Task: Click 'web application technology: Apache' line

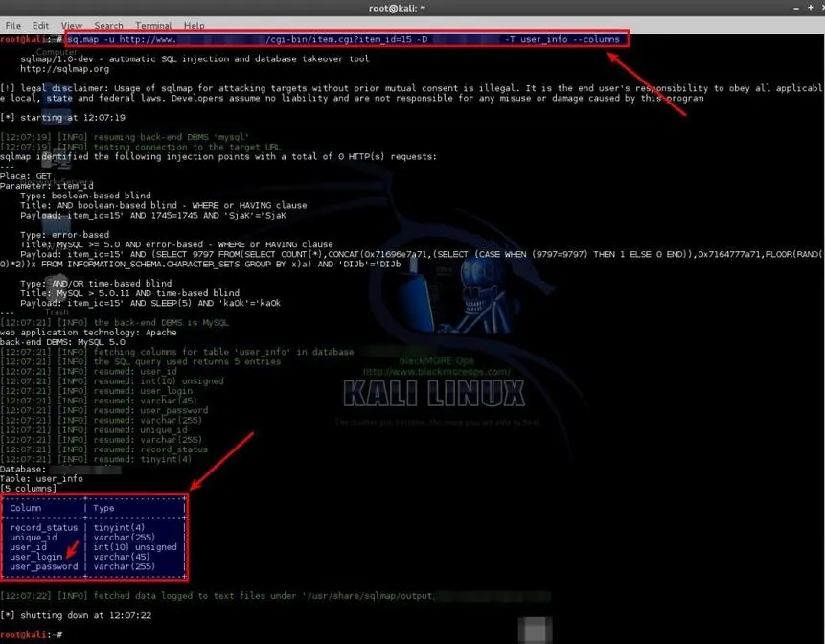Action: point(88,333)
